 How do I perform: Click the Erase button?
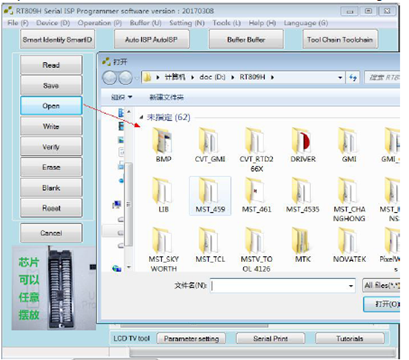tap(51, 167)
